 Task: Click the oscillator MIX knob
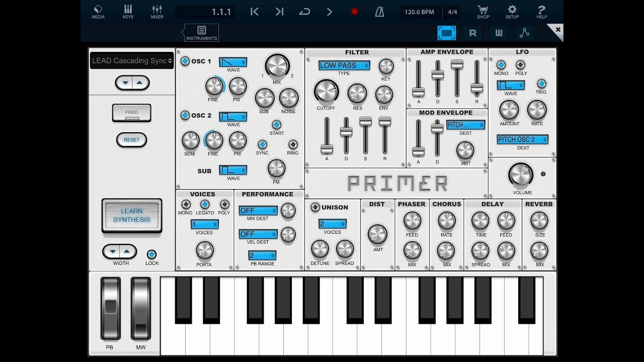277,66
